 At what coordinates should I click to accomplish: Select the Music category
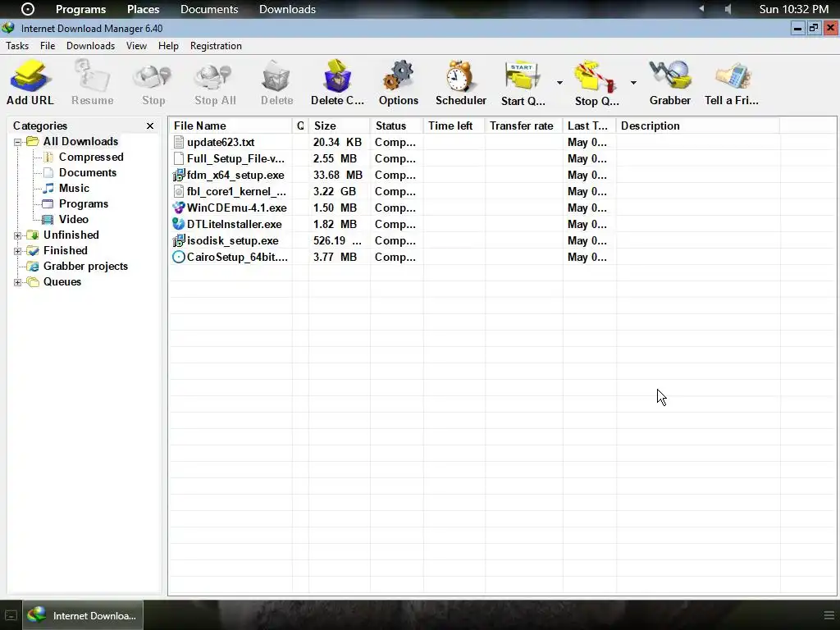point(74,188)
